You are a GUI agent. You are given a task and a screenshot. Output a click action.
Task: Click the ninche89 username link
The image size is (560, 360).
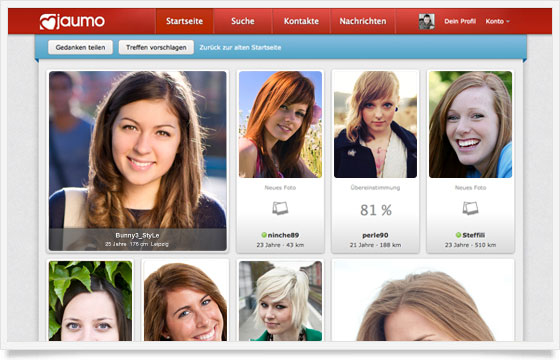click(x=283, y=235)
